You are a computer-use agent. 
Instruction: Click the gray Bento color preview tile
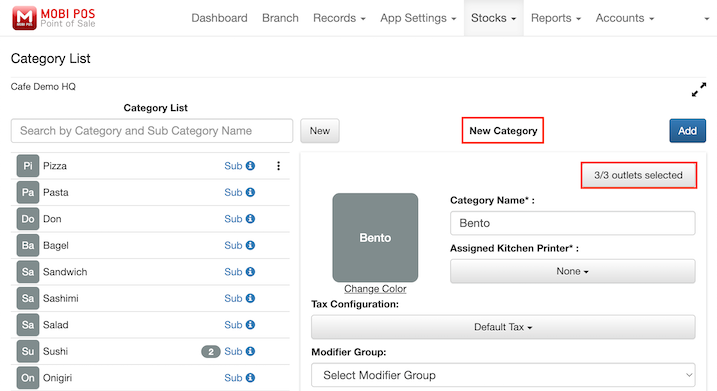point(375,237)
